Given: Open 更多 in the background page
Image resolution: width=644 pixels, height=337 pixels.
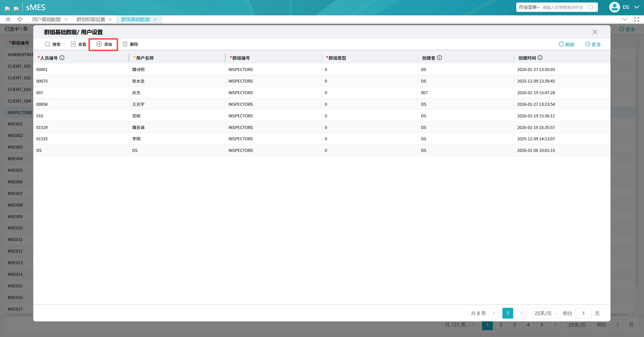Looking at the screenshot, I should [627, 29].
